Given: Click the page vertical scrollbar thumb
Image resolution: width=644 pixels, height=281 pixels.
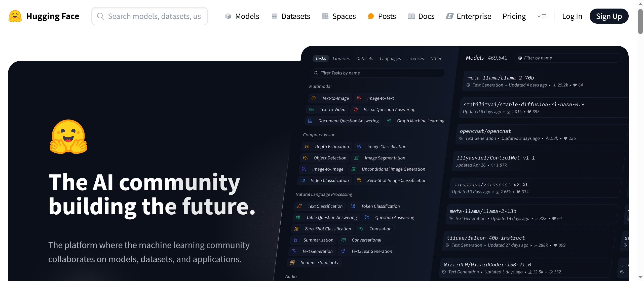Looking at the screenshot, I should coord(640,21).
